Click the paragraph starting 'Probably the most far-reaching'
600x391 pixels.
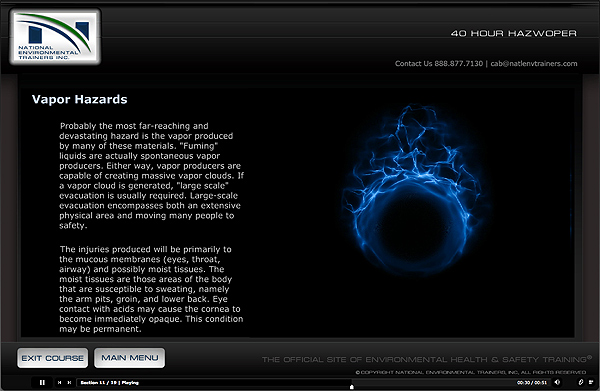[151, 176]
